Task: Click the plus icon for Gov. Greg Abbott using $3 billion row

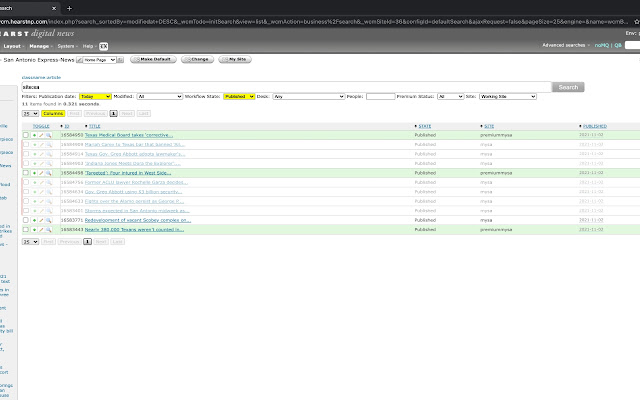Action: (34, 192)
